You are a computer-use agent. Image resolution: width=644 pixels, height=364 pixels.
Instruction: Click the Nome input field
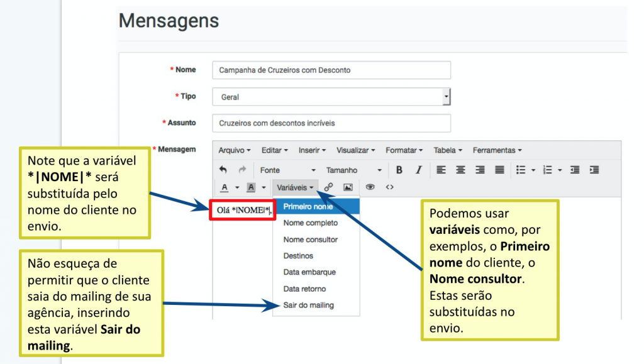[331, 70]
